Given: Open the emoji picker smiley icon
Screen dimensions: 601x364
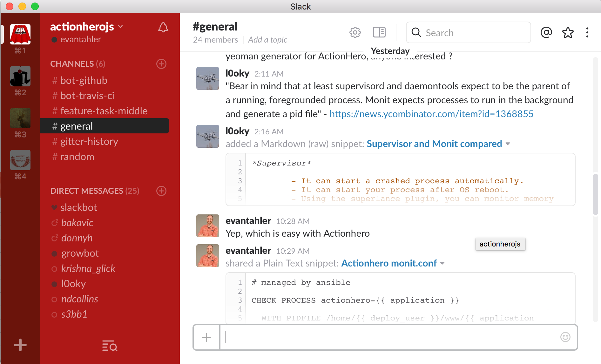Looking at the screenshot, I should (565, 337).
